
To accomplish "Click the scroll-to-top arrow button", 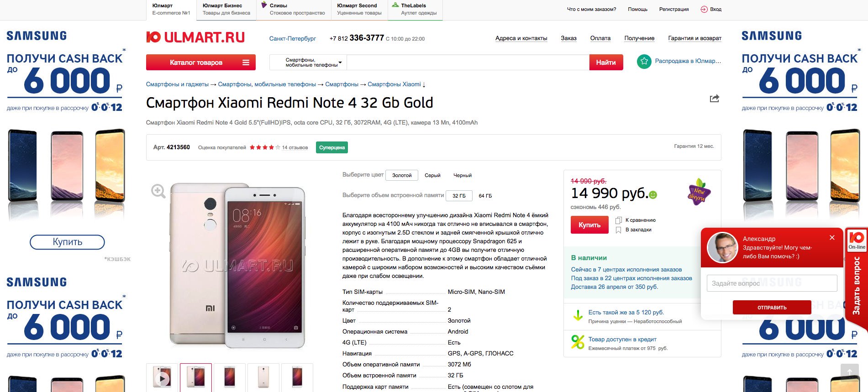I will tap(849, 372).
